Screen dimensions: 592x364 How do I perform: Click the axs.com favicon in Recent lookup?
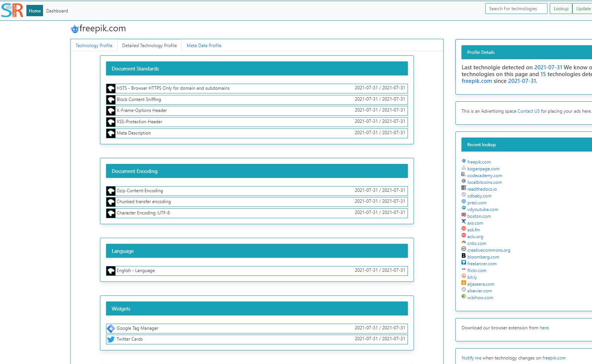[x=464, y=222]
